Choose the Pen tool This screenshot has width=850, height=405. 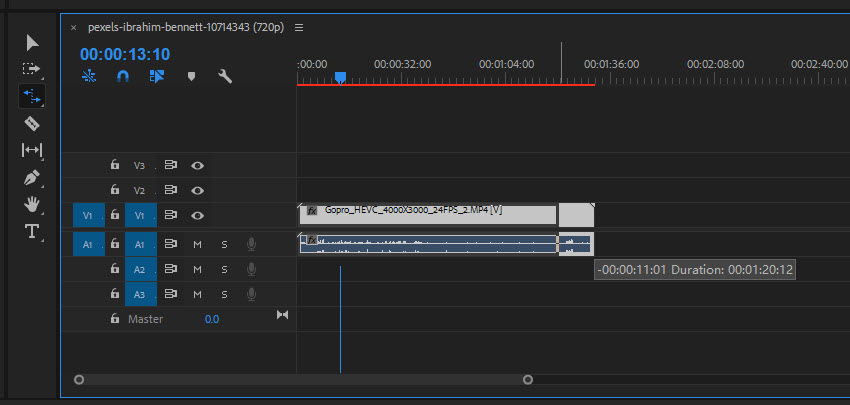point(32,177)
